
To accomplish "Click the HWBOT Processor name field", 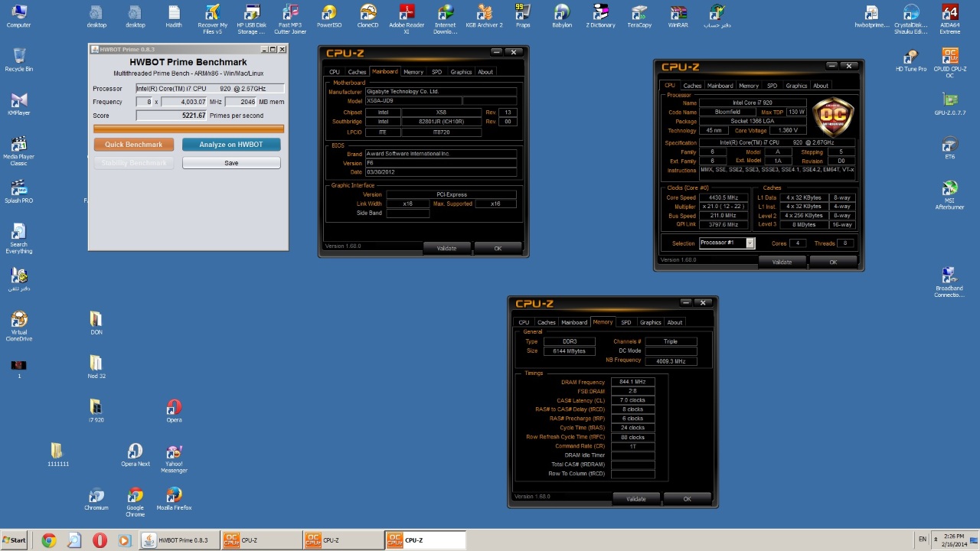I will click(210, 89).
